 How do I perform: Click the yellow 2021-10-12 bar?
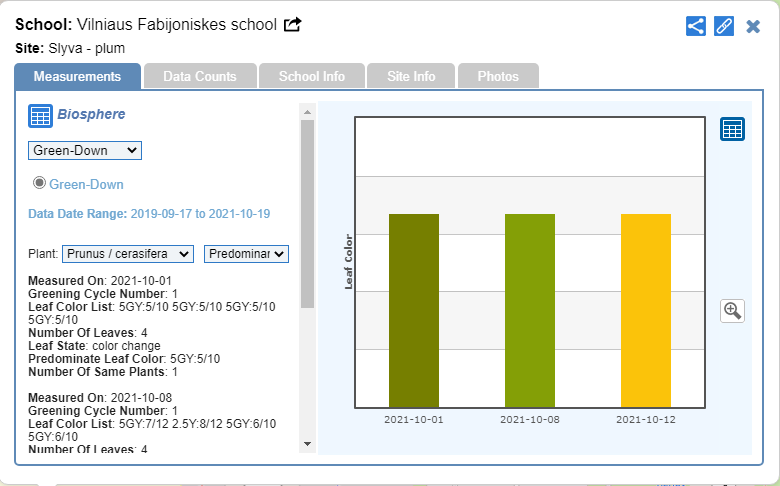646,310
